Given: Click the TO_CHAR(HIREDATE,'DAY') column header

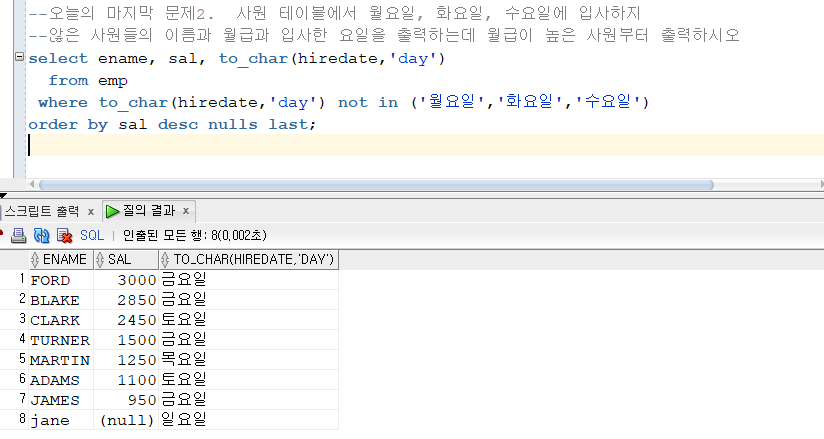Looking at the screenshot, I should pos(249,259).
